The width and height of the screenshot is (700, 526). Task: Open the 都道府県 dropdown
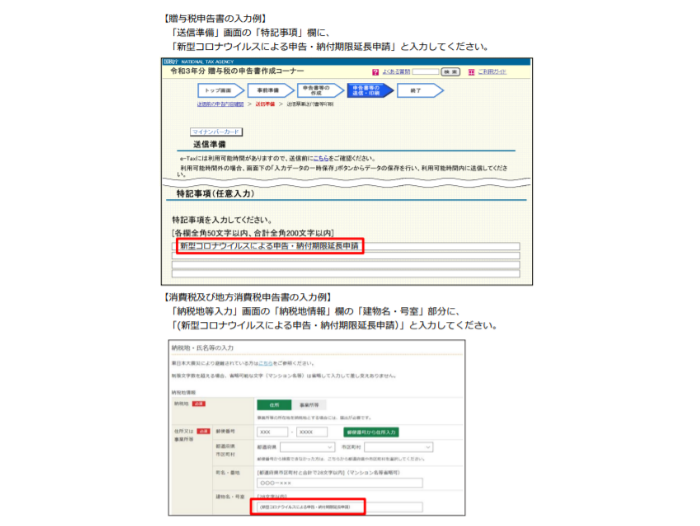pyautogui.click(x=307, y=447)
